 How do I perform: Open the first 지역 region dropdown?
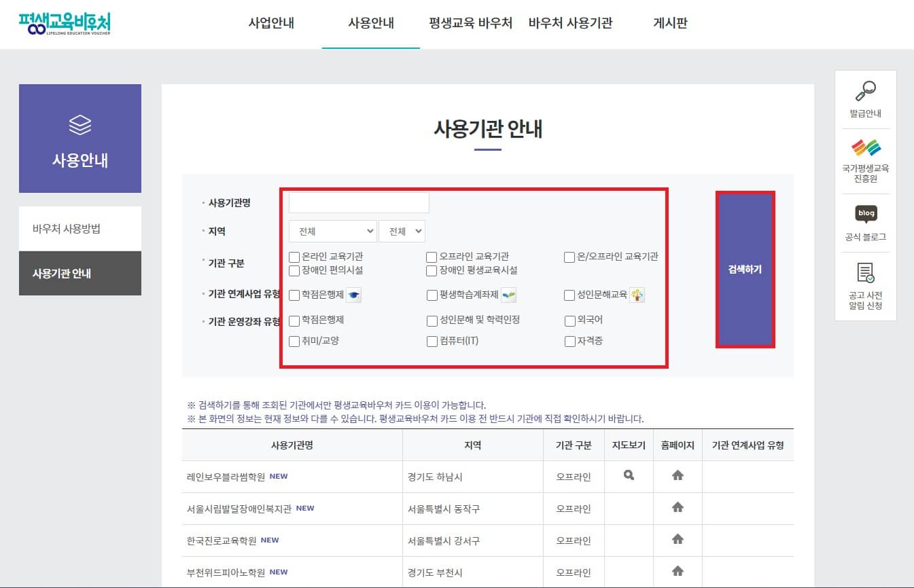click(x=332, y=231)
